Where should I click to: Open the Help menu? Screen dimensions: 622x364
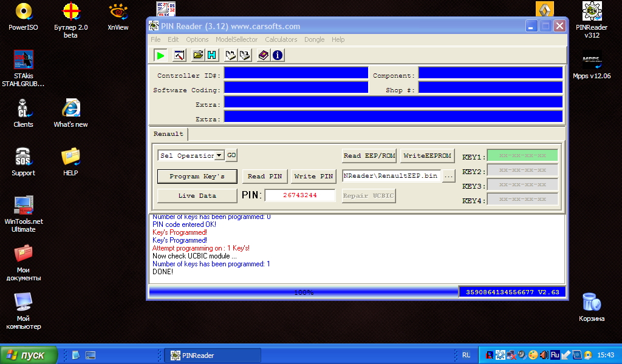(x=338, y=39)
